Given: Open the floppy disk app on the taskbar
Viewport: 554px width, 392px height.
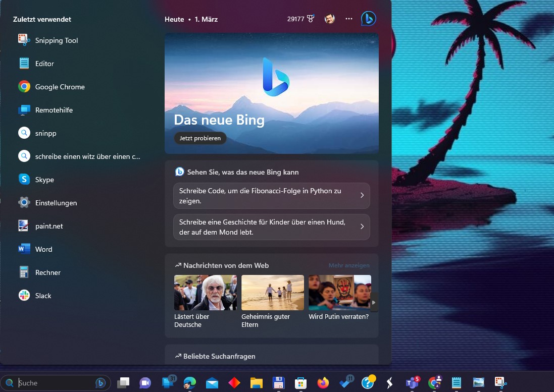Looking at the screenshot, I should tap(279, 383).
